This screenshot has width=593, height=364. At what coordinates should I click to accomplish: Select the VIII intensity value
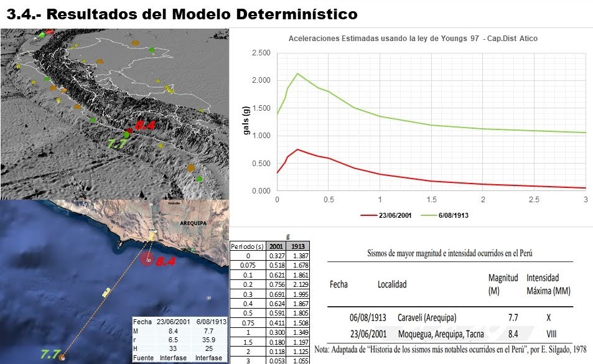(551, 334)
